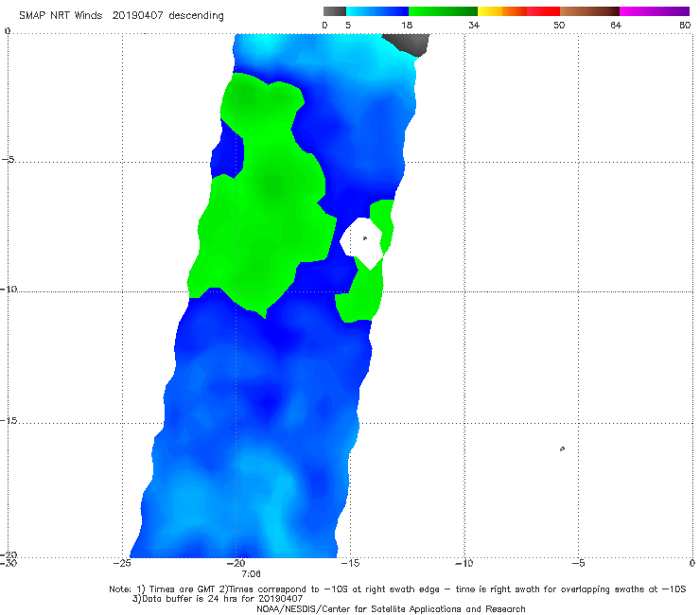Pick the gray segment of the wind color bar
This screenshot has height=615, width=700.
click(335, 11)
